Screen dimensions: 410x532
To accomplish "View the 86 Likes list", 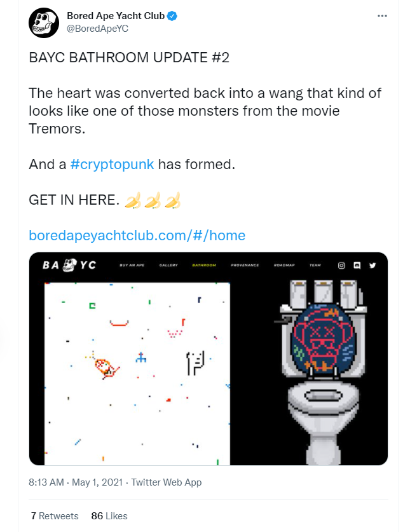I will 109,515.
